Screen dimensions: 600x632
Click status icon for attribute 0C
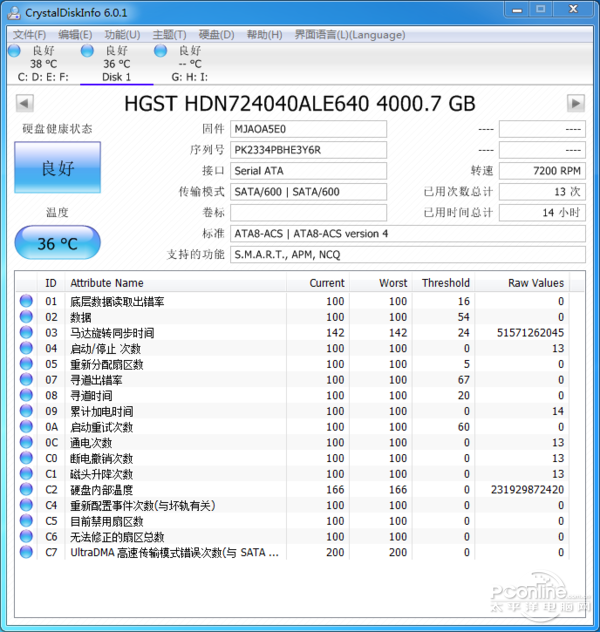(26, 442)
